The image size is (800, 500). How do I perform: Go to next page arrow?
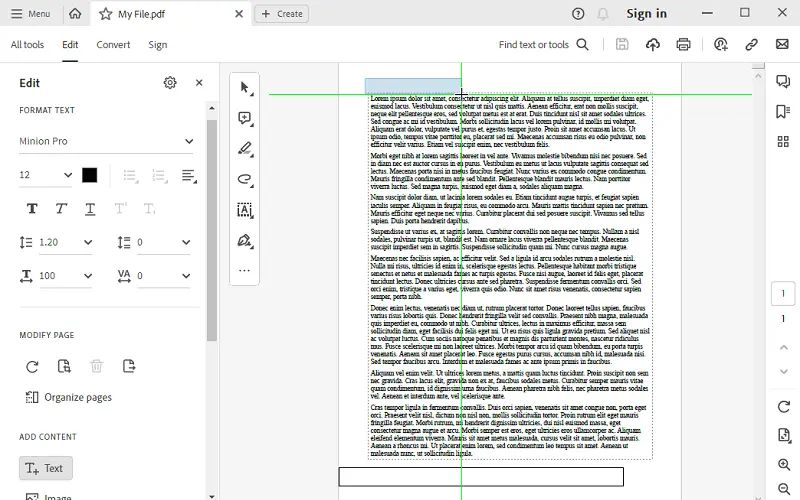784,371
